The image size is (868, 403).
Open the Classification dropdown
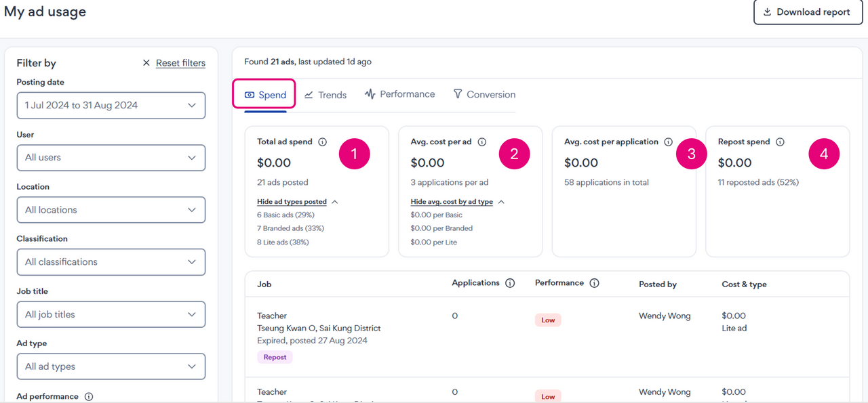tap(111, 262)
